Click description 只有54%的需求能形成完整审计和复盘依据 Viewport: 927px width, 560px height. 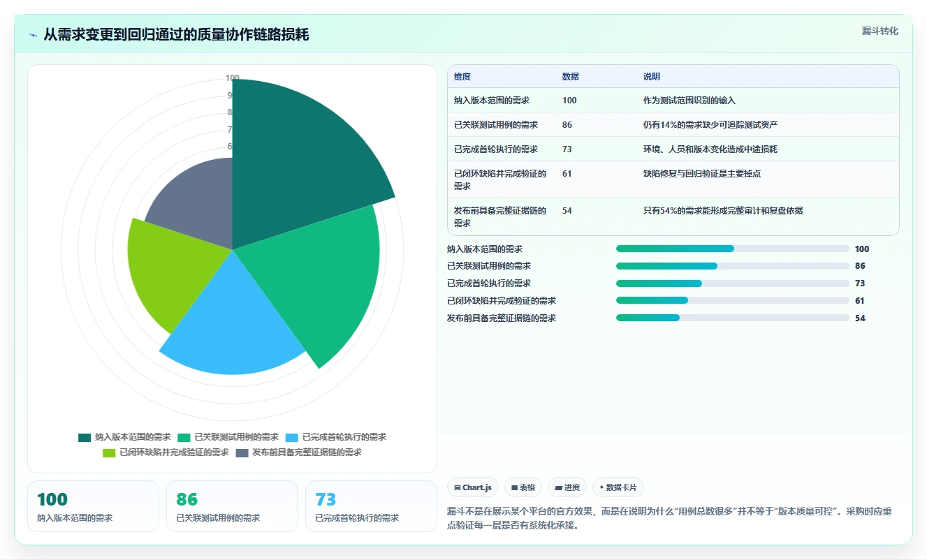[x=723, y=211]
